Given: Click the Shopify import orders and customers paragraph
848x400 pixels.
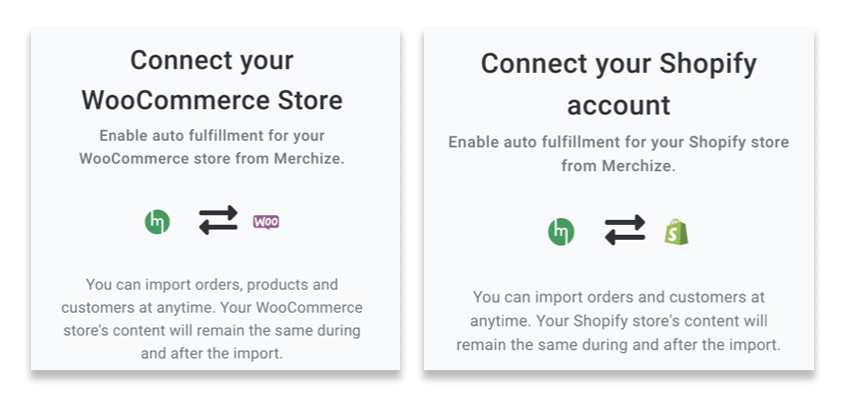Looking at the screenshot, I should pos(619,321).
